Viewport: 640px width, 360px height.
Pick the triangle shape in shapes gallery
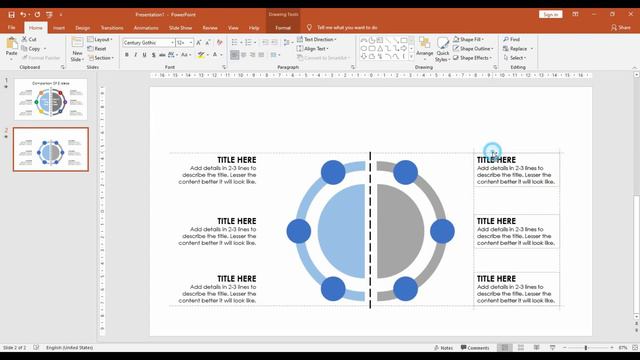(x=380, y=49)
